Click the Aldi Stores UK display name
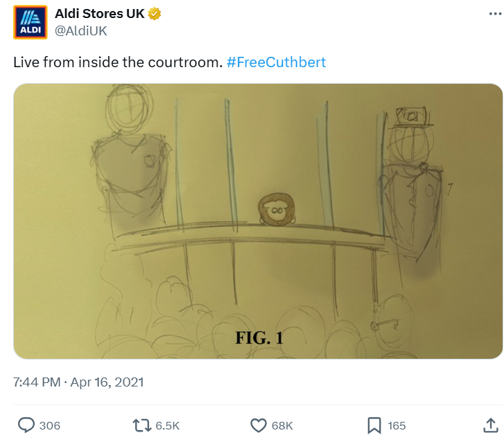Viewport: 504px width, 444px height. pos(100,14)
